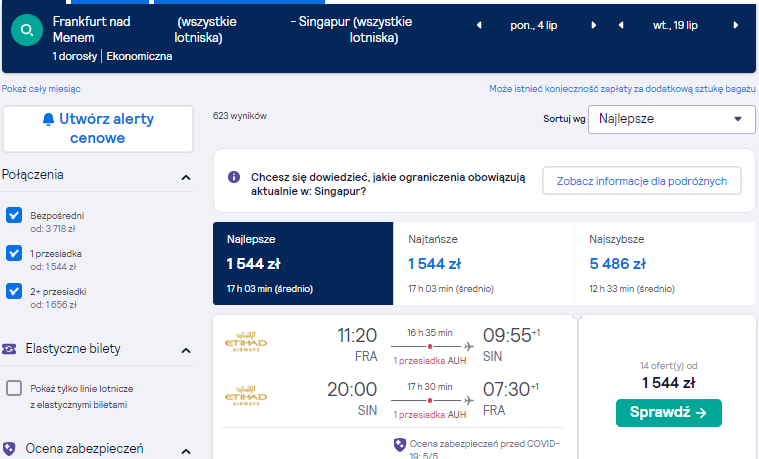Click the green search magnifier icon
The image size is (759, 459).
[27, 30]
